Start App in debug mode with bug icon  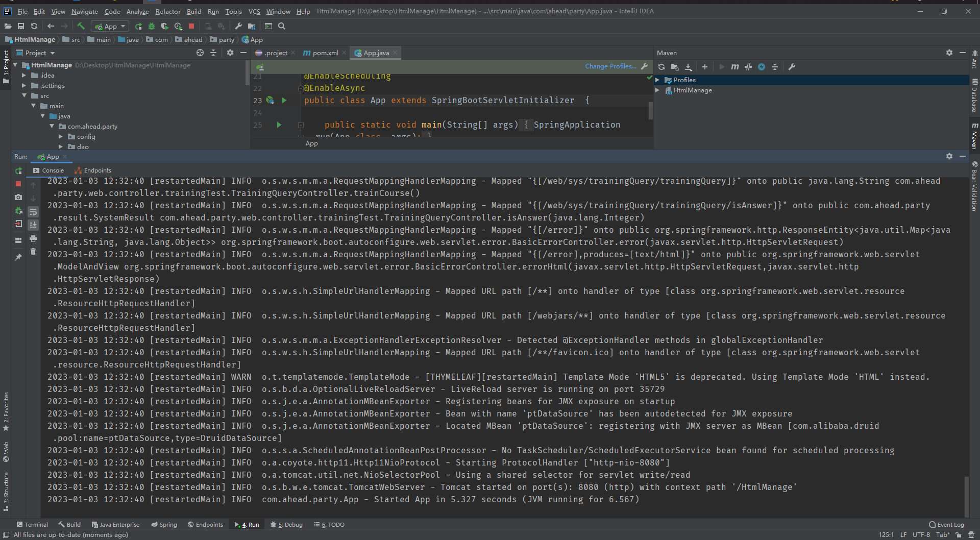(151, 26)
